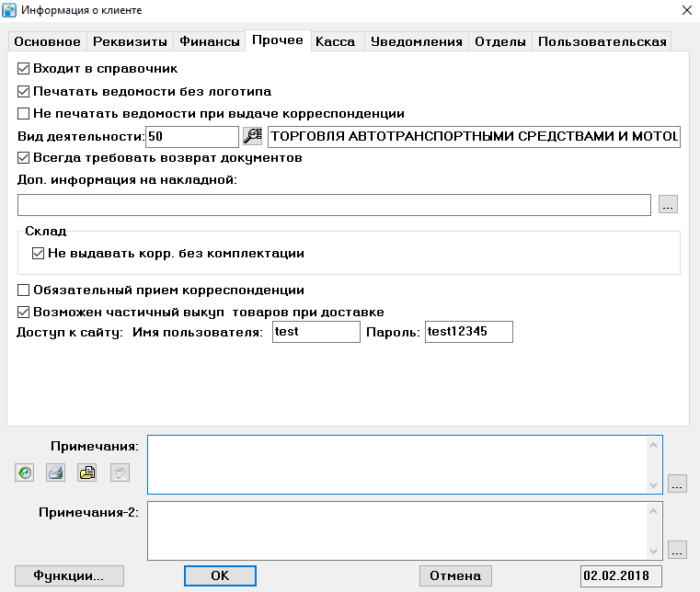The width and height of the screenshot is (700, 592).
Task: Click Примечания-2 scrollbar up arrow
Action: (x=654, y=511)
